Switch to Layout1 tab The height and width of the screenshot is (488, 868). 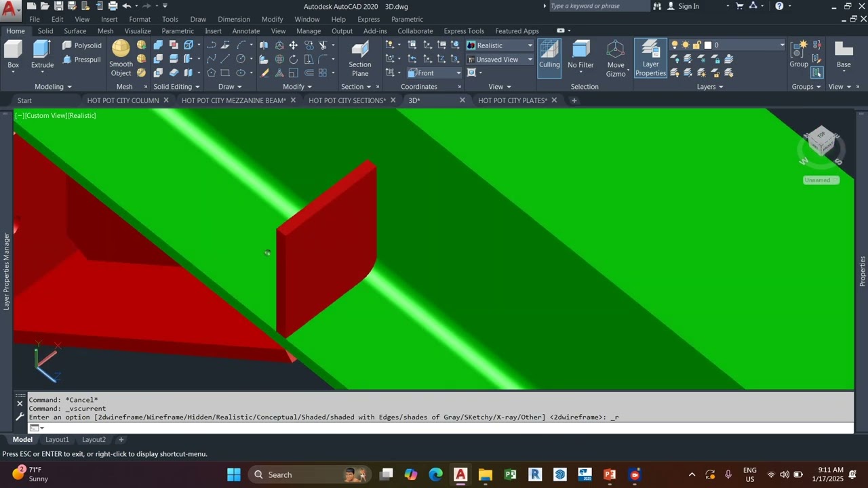[x=57, y=439]
